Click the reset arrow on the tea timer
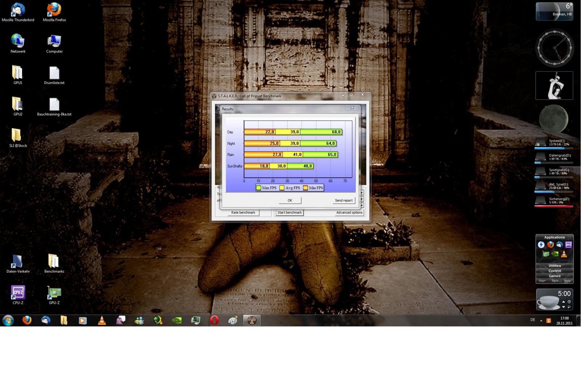Screen dimensions: 581x392 [569, 307]
